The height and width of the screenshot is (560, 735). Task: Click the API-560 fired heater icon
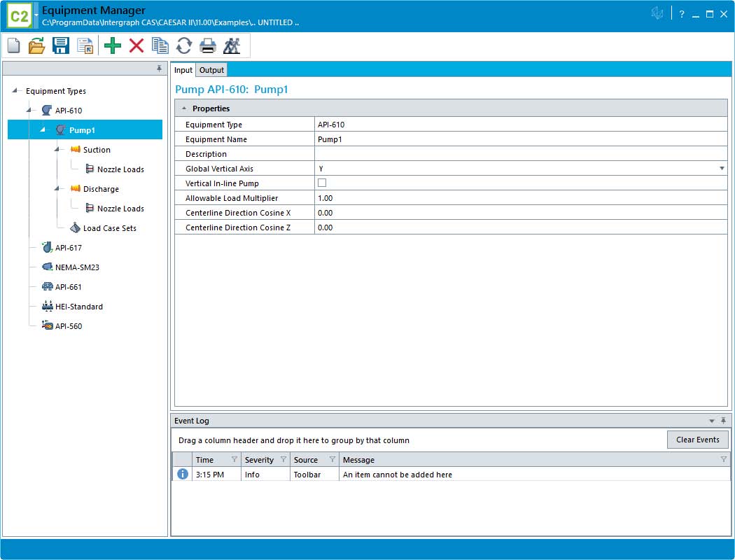47,325
